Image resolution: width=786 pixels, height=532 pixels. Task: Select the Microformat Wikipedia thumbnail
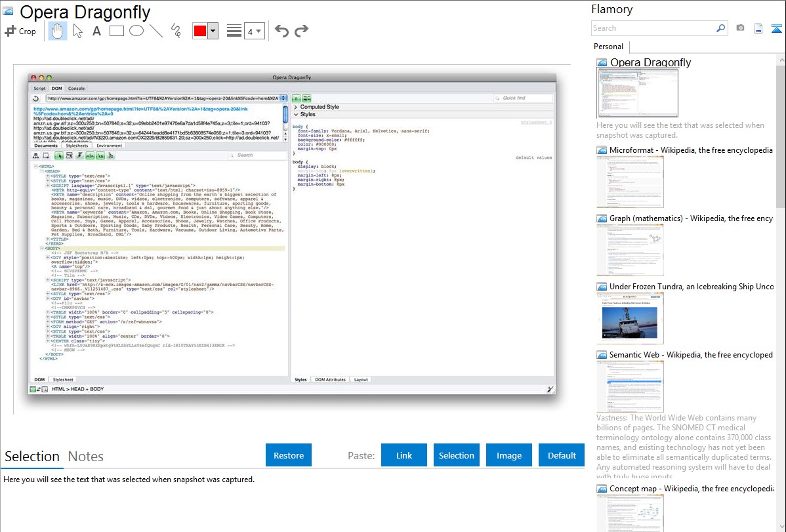click(x=630, y=182)
